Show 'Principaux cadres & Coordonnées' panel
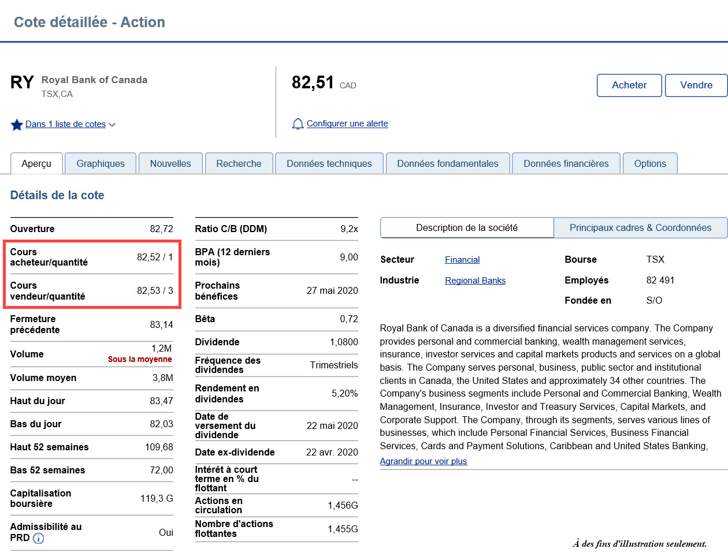728x560 pixels. click(x=640, y=227)
